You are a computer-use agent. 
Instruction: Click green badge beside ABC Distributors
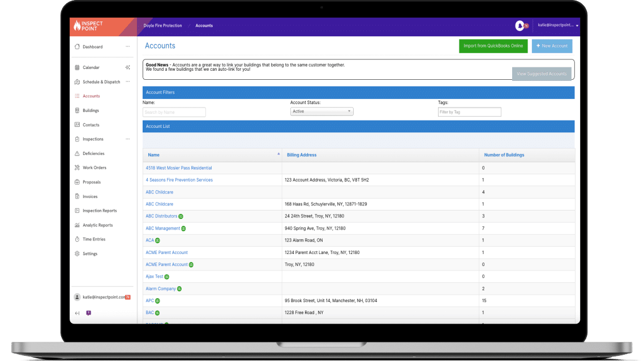(181, 216)
